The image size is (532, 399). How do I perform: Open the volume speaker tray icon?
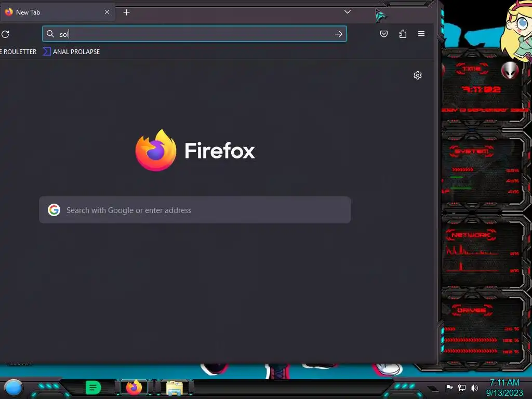click(474, 388)
